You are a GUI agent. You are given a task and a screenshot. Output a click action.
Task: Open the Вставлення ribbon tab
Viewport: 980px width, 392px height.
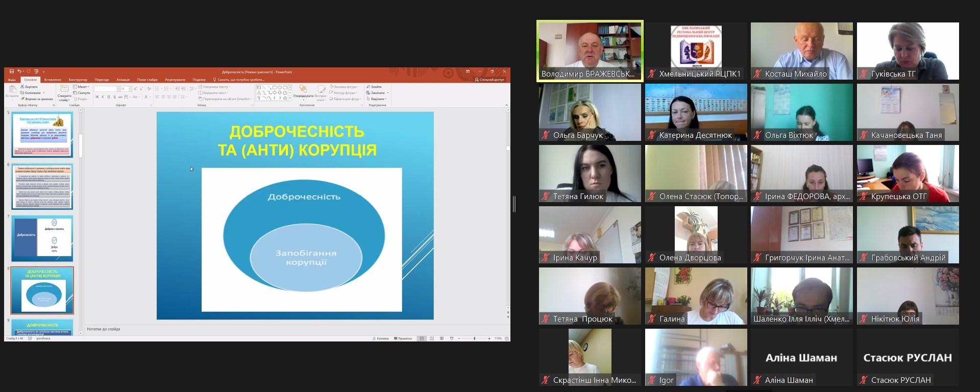tap(53, 80)
